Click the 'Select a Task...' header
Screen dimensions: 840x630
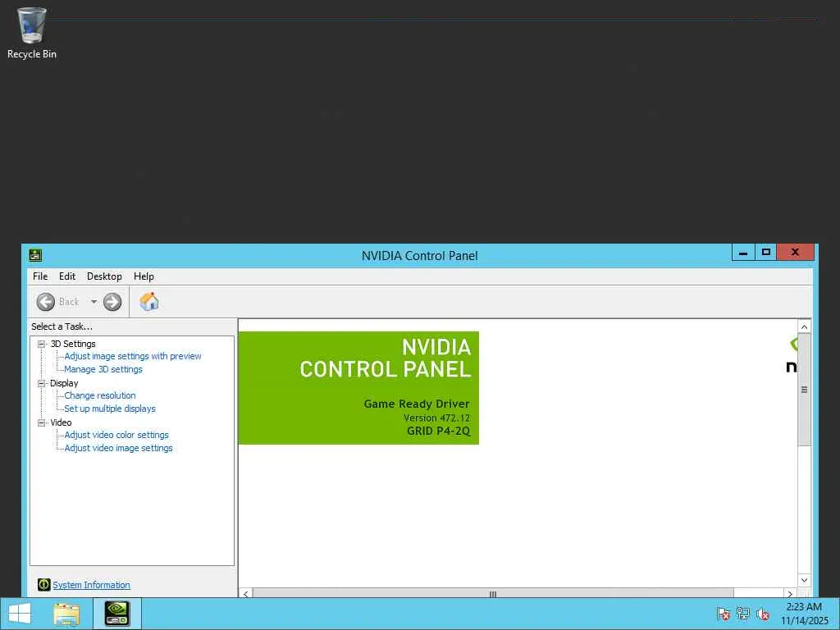point(62,326)
